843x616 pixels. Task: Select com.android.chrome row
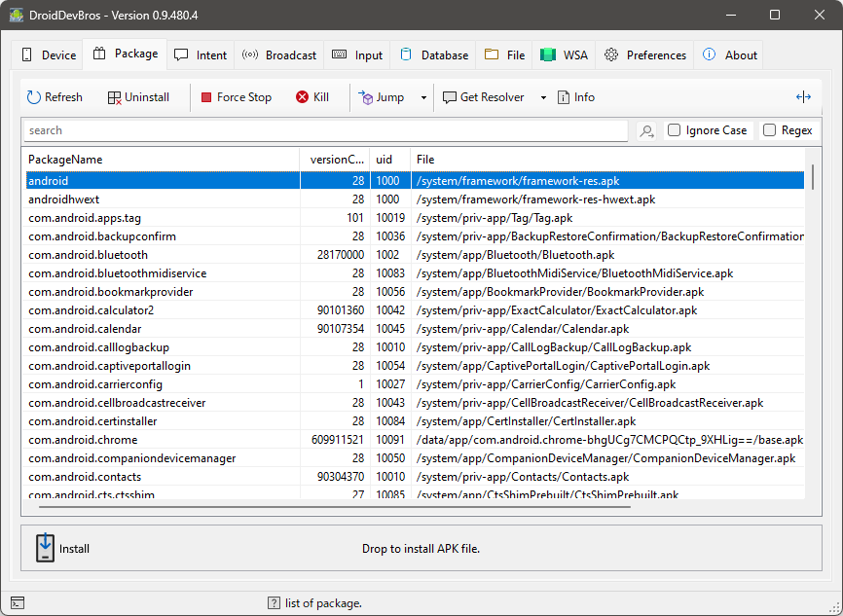414,440
